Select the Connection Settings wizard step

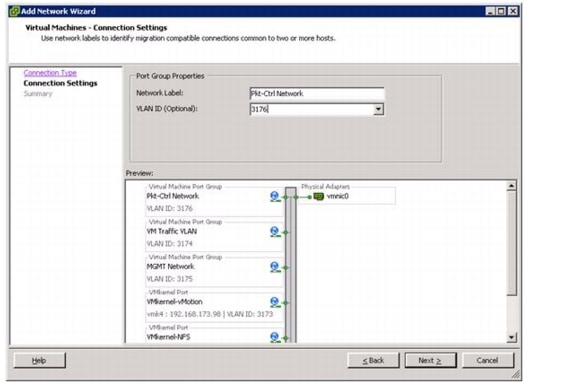click(60, 83)
